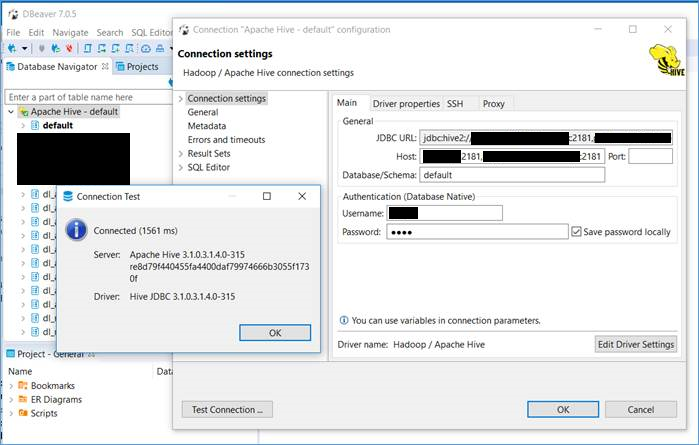Click OK in Connection Test dialog
The width and height of the screenshot is (699, 445).
(x=275, y=333)
